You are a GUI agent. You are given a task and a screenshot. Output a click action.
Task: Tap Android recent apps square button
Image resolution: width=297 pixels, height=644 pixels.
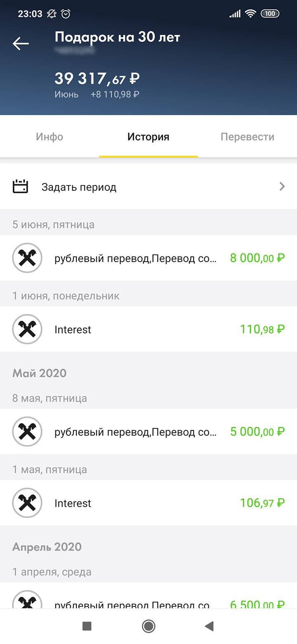[87, 626]
